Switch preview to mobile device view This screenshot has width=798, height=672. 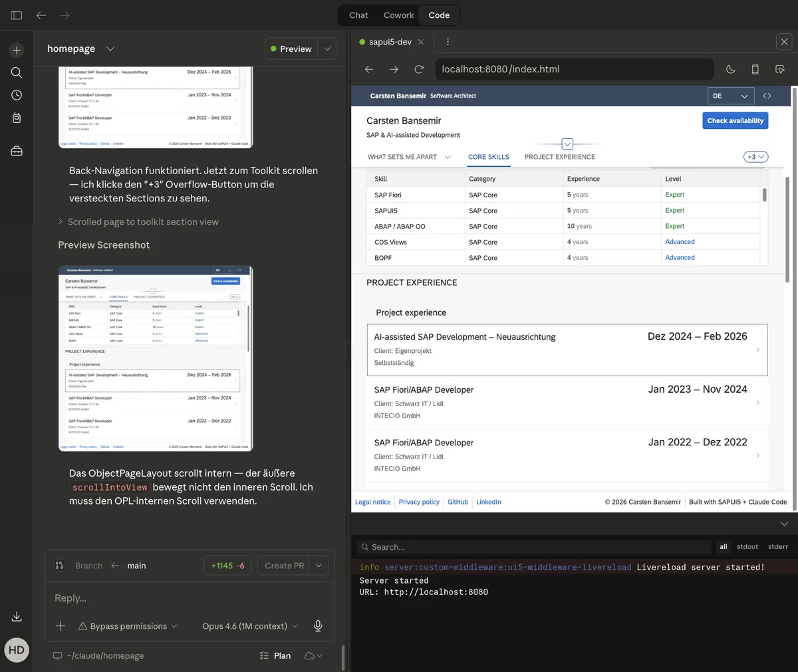click(x=755, y=69)
